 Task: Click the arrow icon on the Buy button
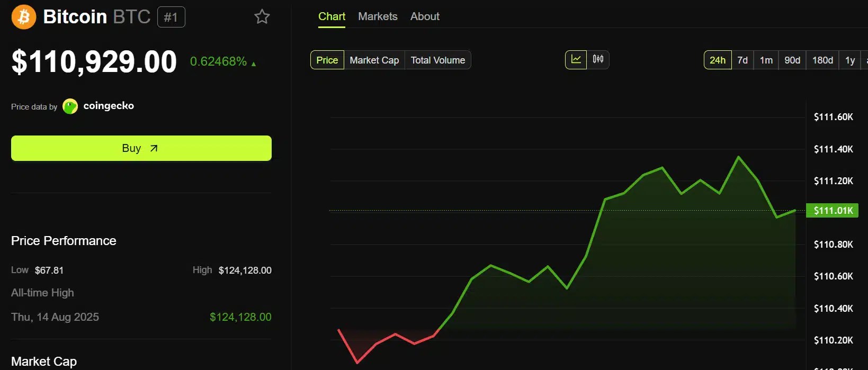(154, 148)
